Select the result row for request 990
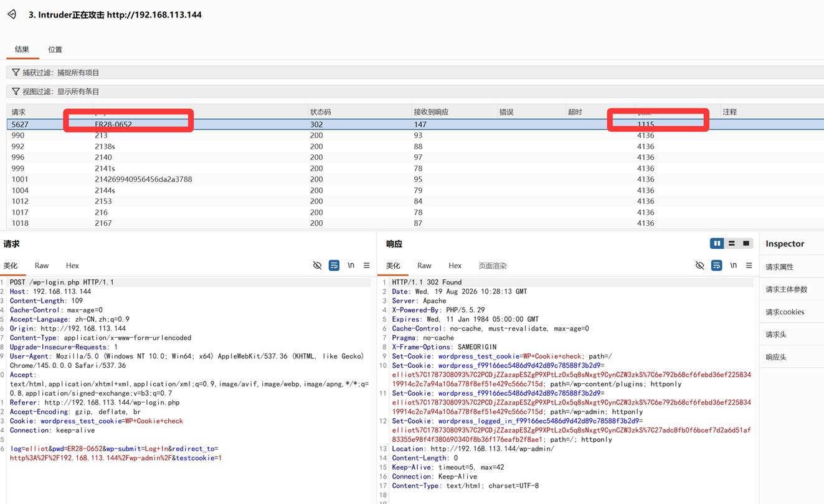The width and height of the screenshot is (824, 504). (415, 136)
